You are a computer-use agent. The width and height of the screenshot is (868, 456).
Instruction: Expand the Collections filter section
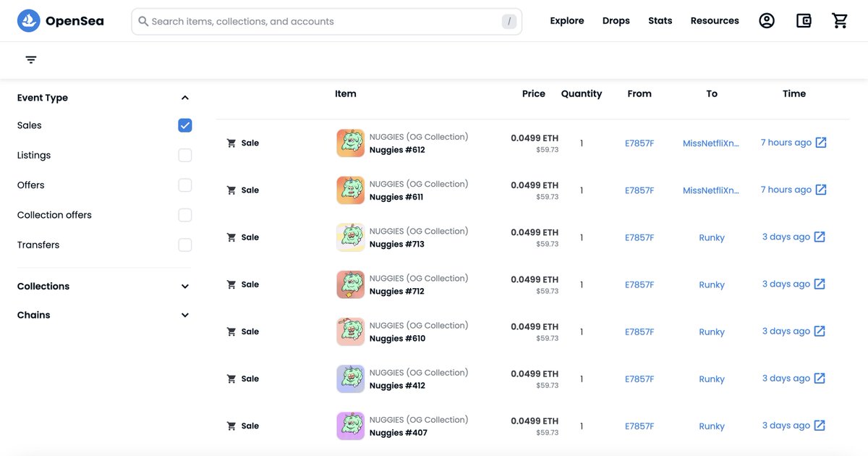[184, 285]
